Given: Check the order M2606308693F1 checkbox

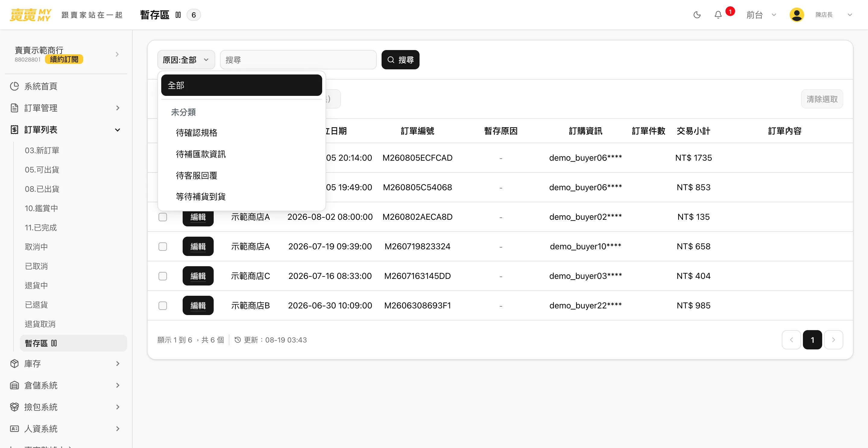Looking at the screenshot, I should click(163, 305).
